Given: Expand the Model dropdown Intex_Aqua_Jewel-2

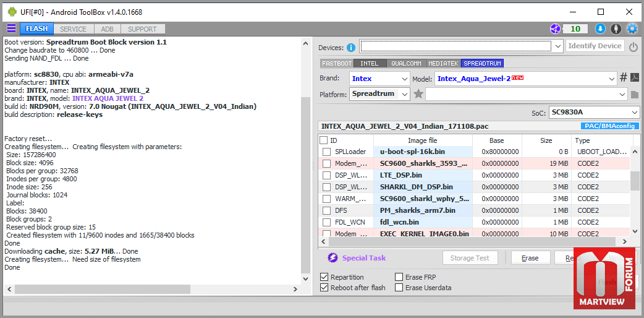Looking at the screenshot, I should (x=525, y=78).
